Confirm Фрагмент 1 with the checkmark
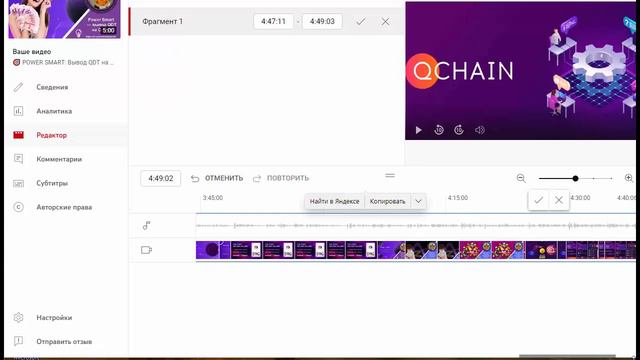640x360 pixels. click(x=360, y=22)
